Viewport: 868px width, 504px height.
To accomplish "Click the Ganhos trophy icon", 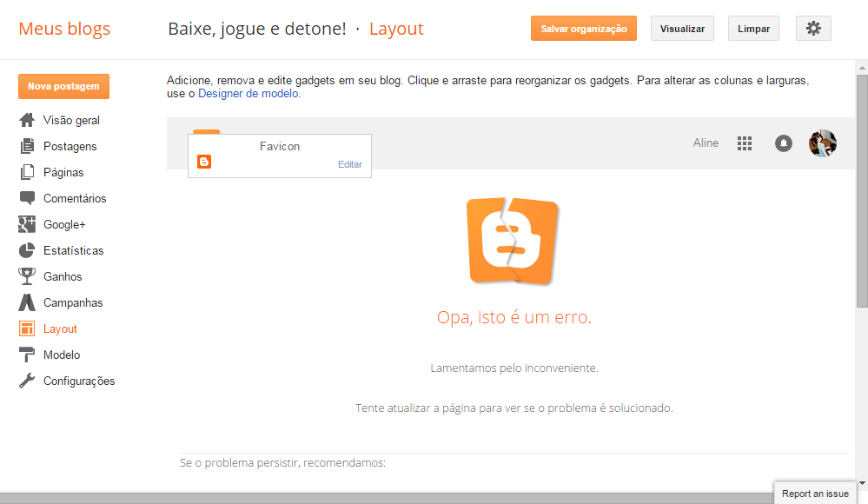I will point(27,276).
